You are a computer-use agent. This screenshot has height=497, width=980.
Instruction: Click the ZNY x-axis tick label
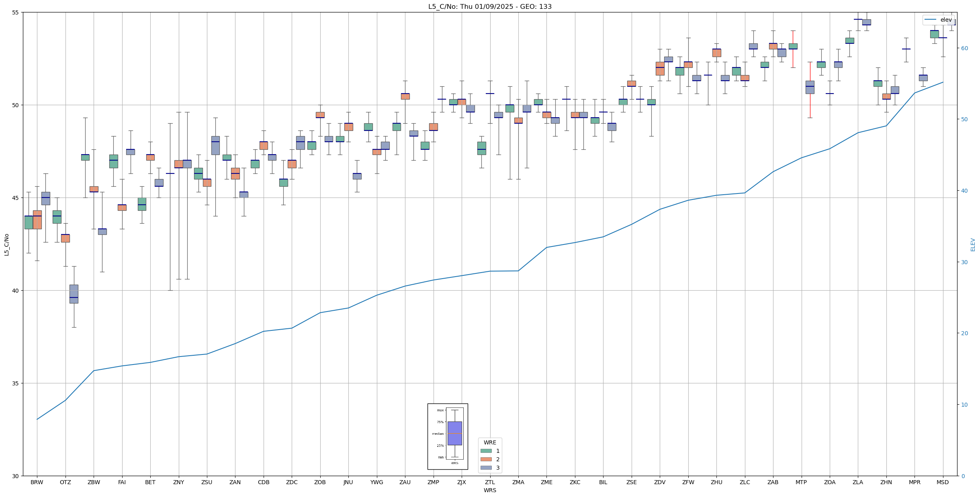(x=178, y=482)
